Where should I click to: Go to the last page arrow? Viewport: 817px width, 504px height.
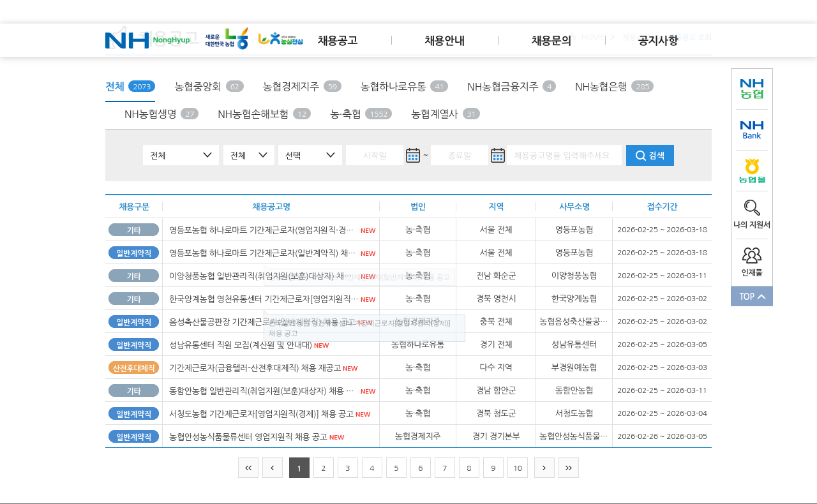pyautogui.click(x=569, y=468)
